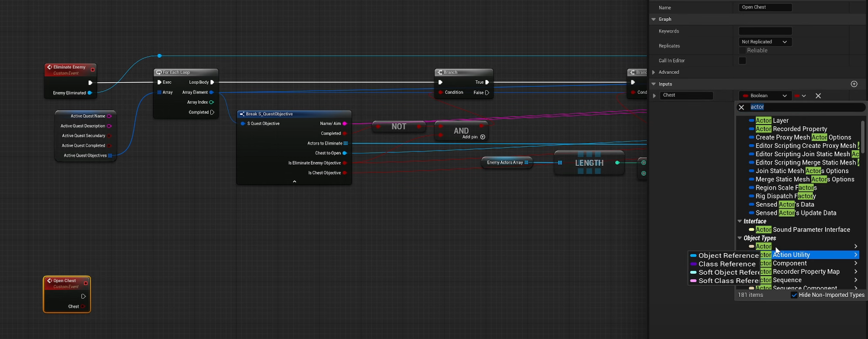Image resolution: width=868 pixels, height=339 pixels.
Task: Choose Soft Object Reference from the submenu
Action: pos(724,273)
